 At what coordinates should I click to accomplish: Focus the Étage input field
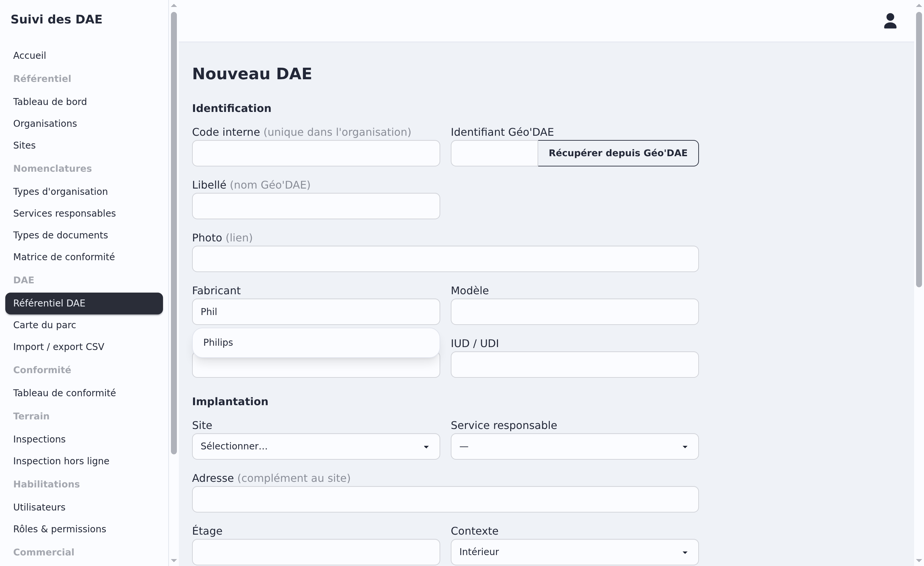pos(316,552)
